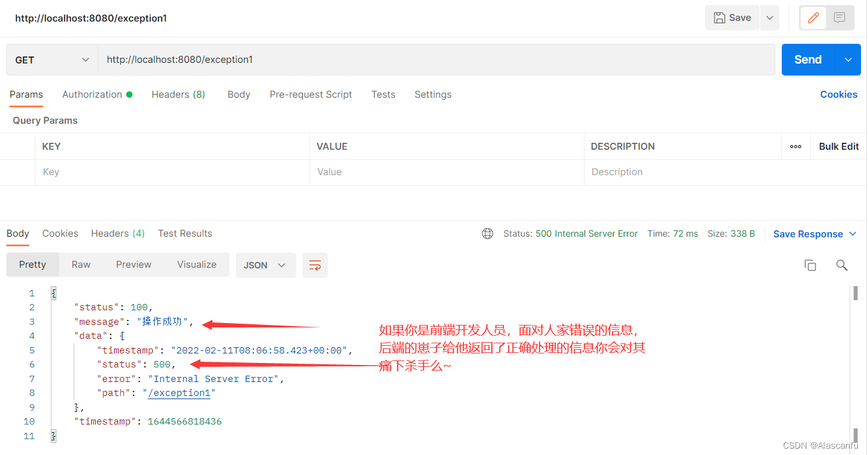This screenshot has width=868, height=455.
Task: Click the timestamp value 1644566818436
Action: point(185,421)
